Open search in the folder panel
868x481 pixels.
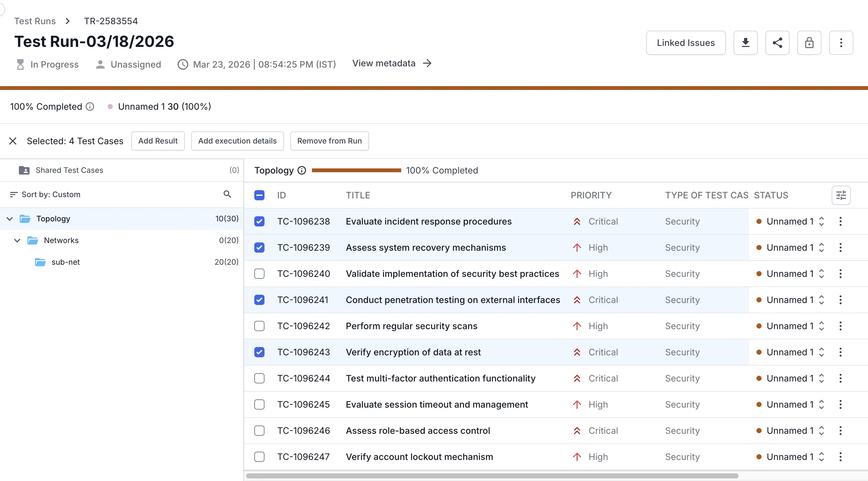coord(227,194)
